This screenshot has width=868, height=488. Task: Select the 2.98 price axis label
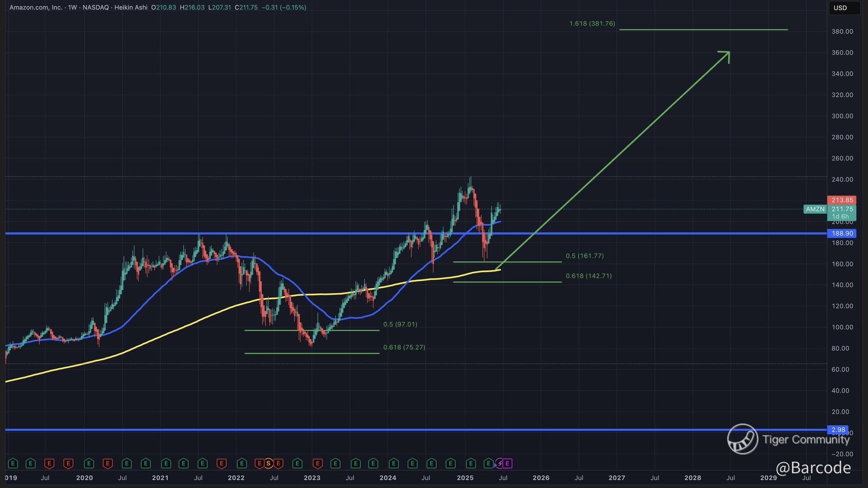click(838, 429)
